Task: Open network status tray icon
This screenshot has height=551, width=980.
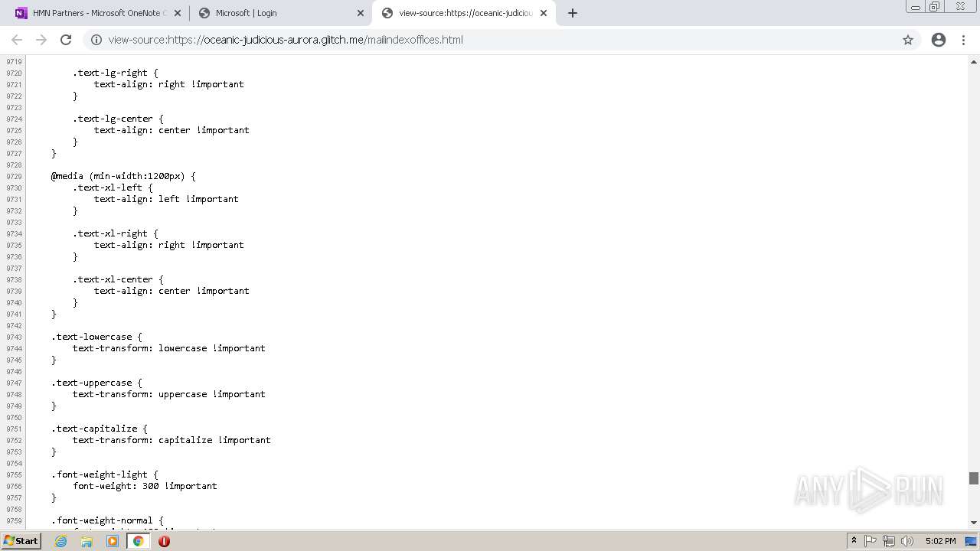Action: (x=889, y=541)
